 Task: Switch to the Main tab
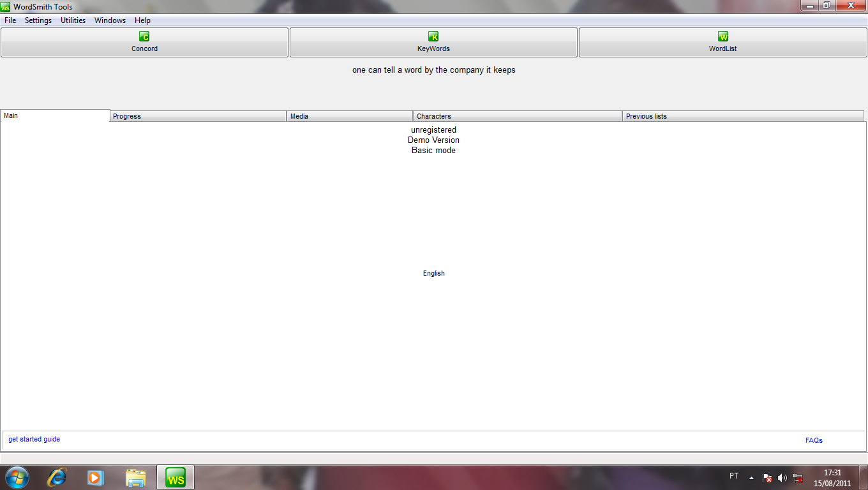(55, 115)
